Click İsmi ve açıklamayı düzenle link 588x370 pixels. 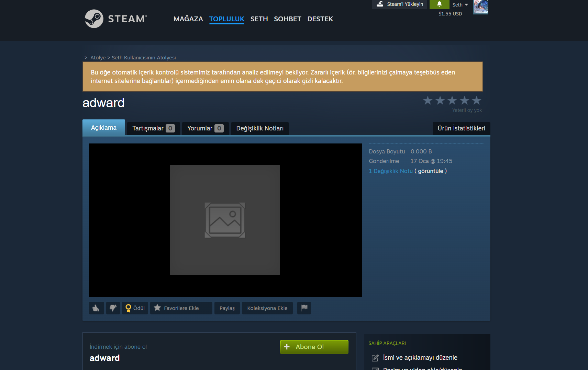420,358
